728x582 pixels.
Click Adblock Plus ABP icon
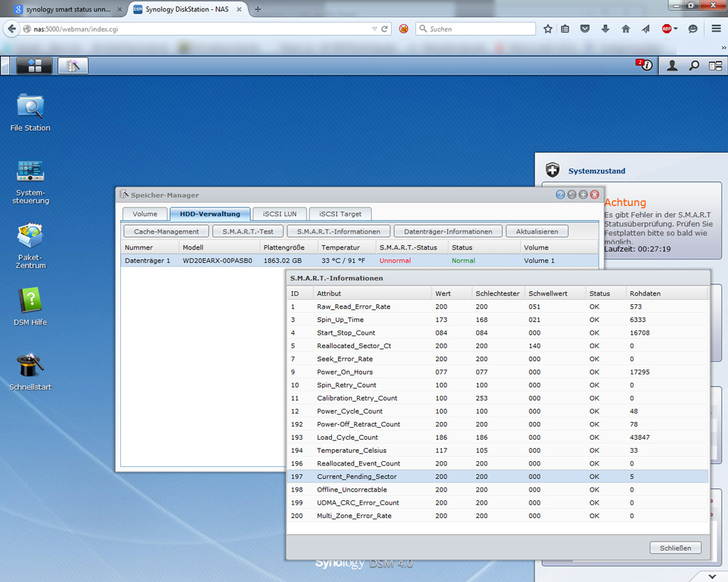667,28
